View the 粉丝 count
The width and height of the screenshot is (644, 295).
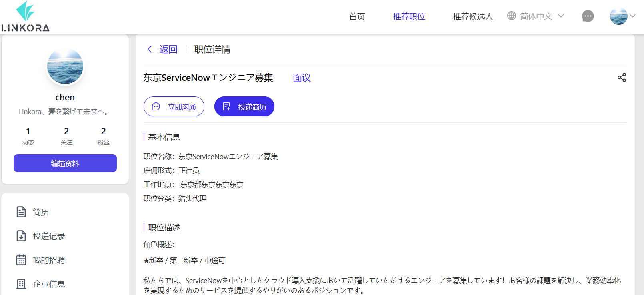click(103, 136)
